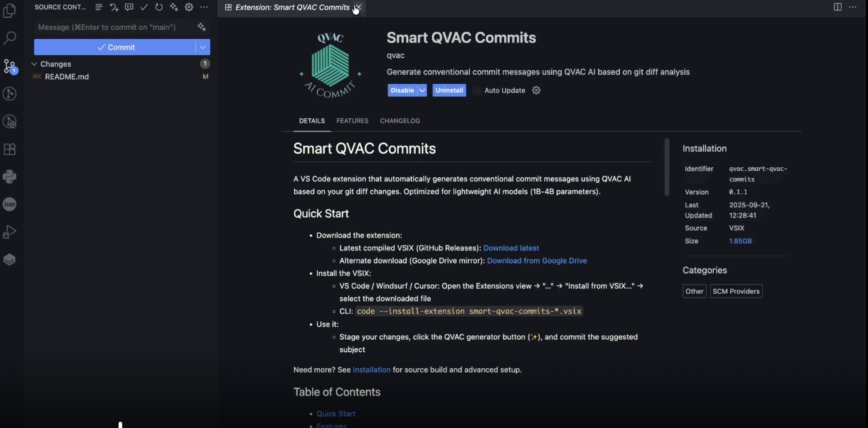Click the refresh icon in Source Control
Image resolution: width=868 pixels, height=428 pixels.
point(159,7)
